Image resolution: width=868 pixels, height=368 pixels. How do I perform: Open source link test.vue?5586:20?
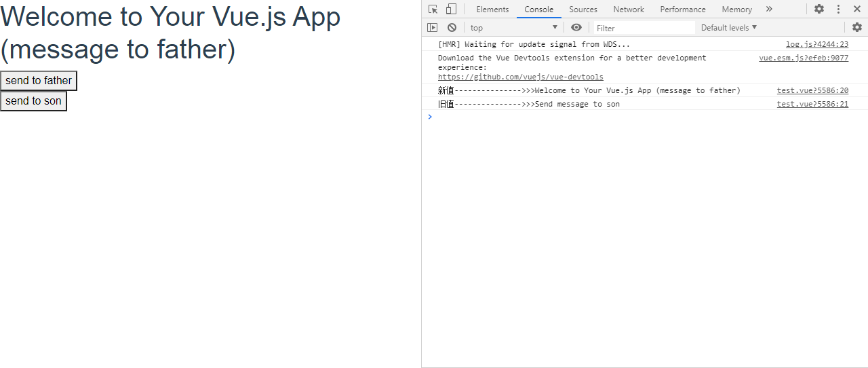click(812, 90)
